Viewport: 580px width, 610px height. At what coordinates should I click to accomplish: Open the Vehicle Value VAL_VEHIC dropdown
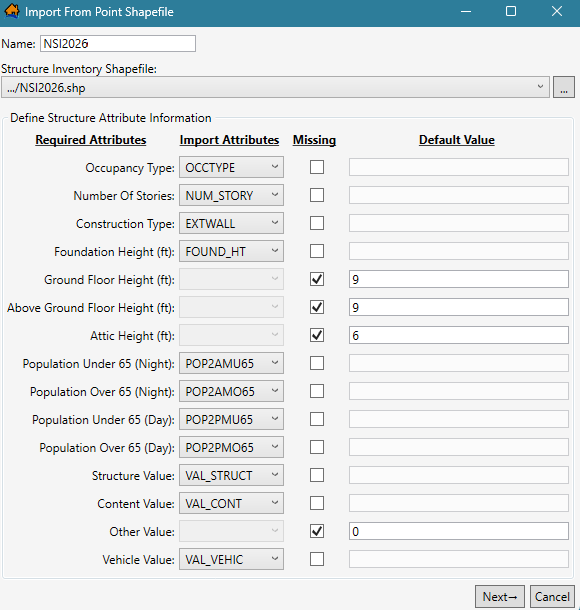pos(231,559)
